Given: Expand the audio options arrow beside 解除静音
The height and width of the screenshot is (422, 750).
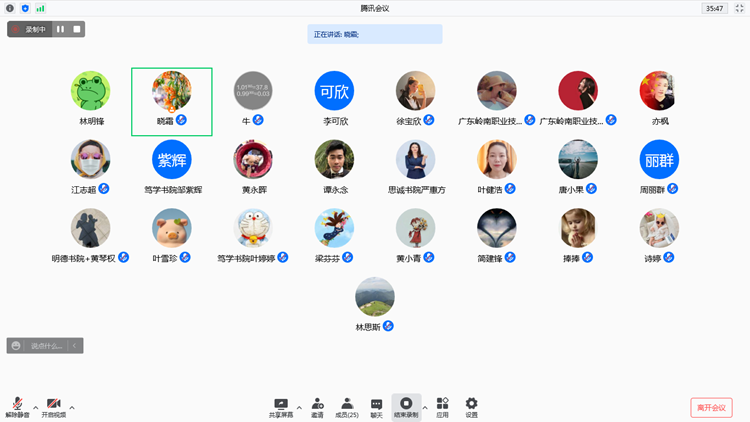Looking at the screenshot, I should pyautogui.click(x=36, y=407).
